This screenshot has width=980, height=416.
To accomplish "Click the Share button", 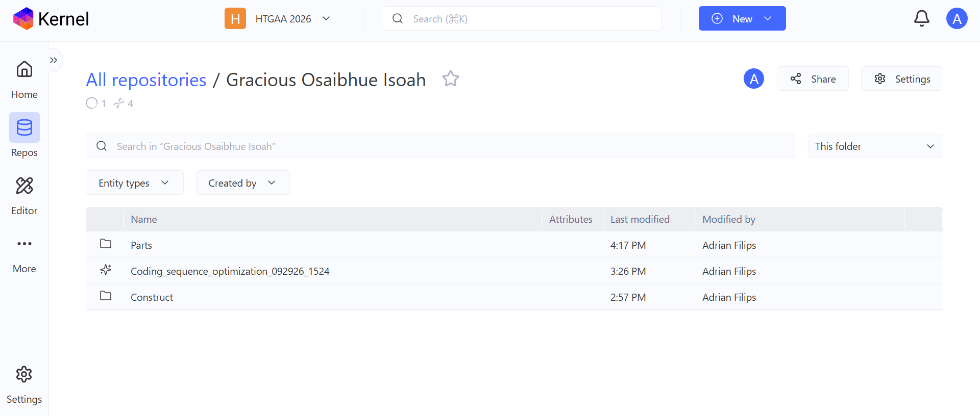I will [x=813, y=79].
